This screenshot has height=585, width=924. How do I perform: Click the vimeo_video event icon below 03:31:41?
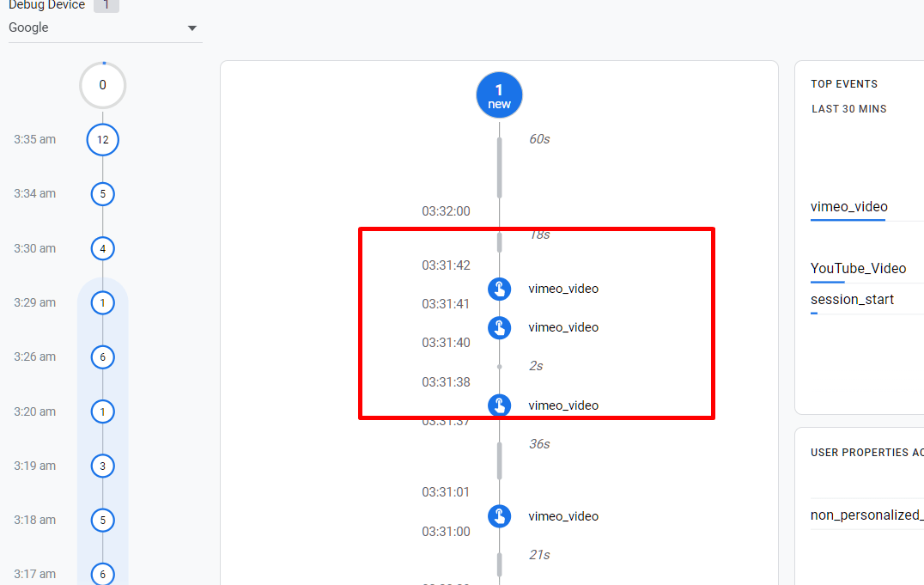499,327
